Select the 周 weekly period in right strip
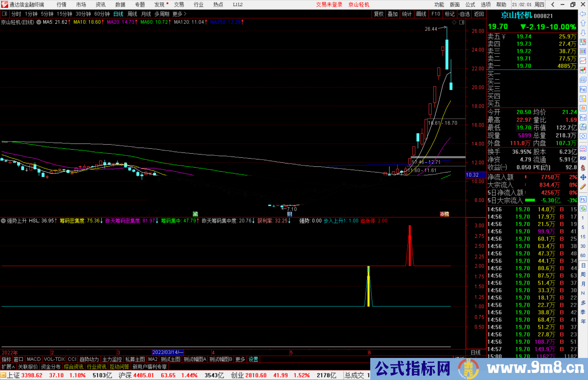Viewport: 588px width, 380px height. pos(583,274)
